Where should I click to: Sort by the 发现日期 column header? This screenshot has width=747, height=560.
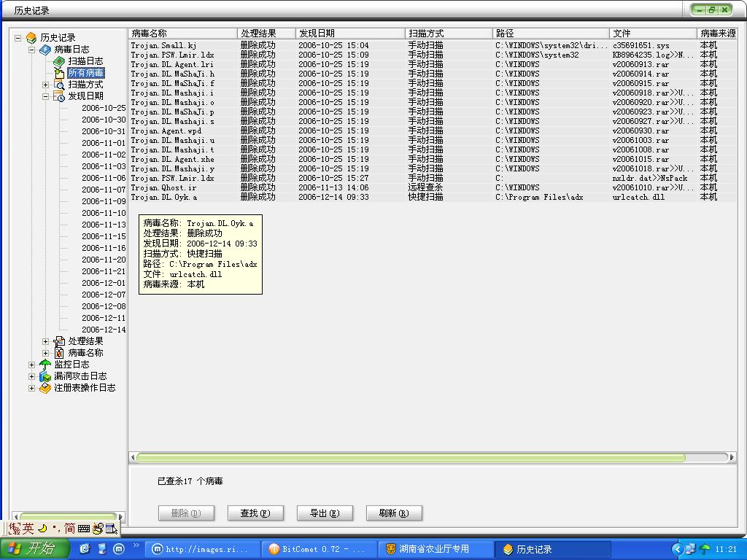350,34
